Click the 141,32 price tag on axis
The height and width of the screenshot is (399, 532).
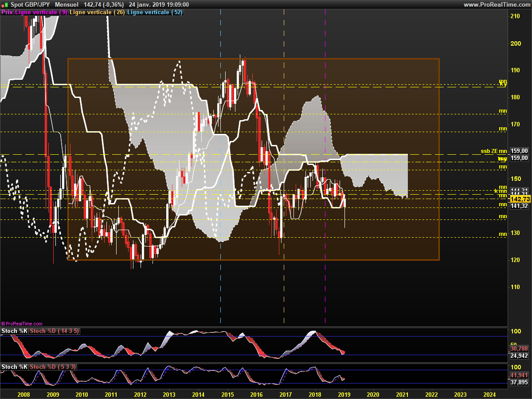[x=519, y=206]
